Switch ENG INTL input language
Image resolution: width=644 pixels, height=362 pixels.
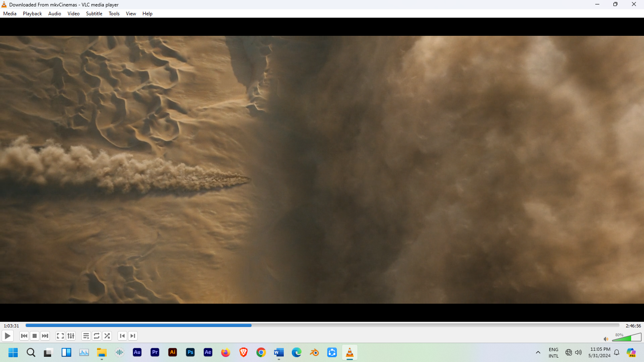click(553, 353)
